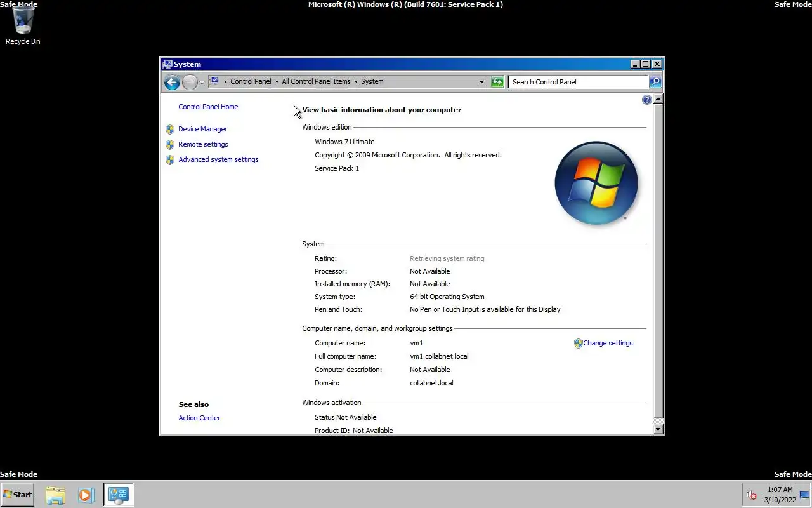Open Windows Explorer from the taskbar

click(55, 495)
